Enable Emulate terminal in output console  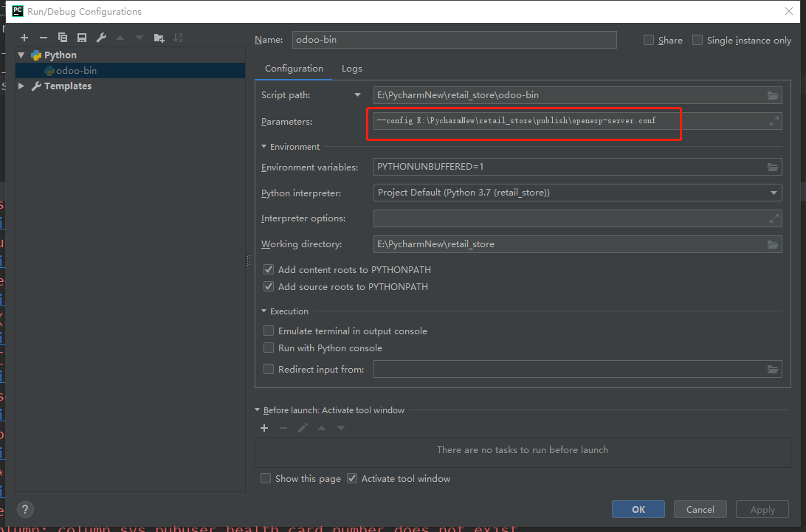tap(269, 331)
